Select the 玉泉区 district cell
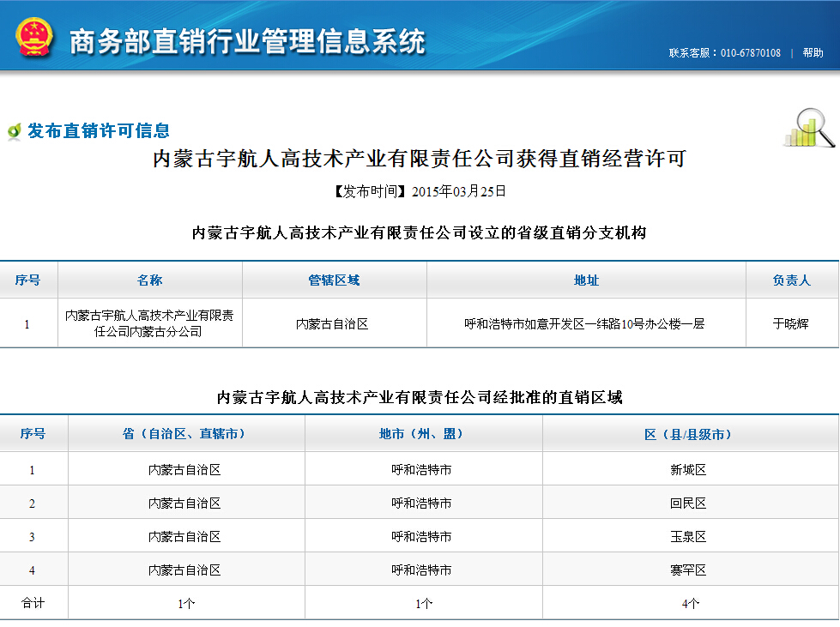 (x=688, y=537)
